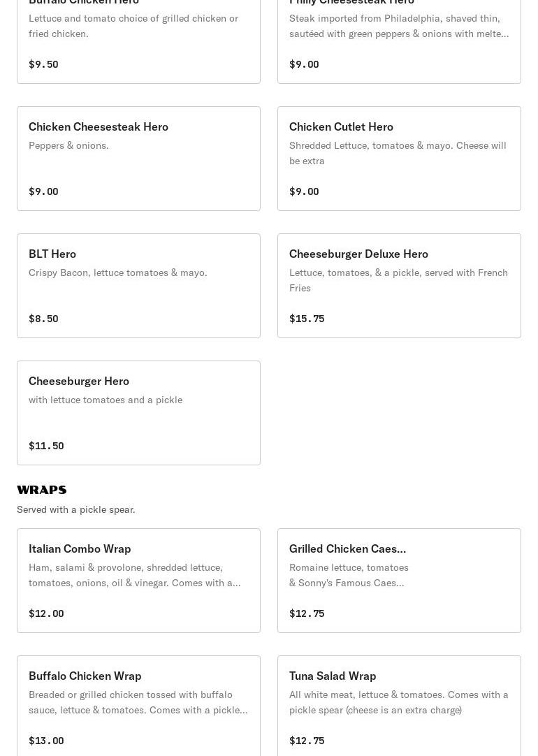Click the $13.00 Buffalo Chicken Wrap price
This screenshot has width=538, height=756.
(x=46, y=741)
